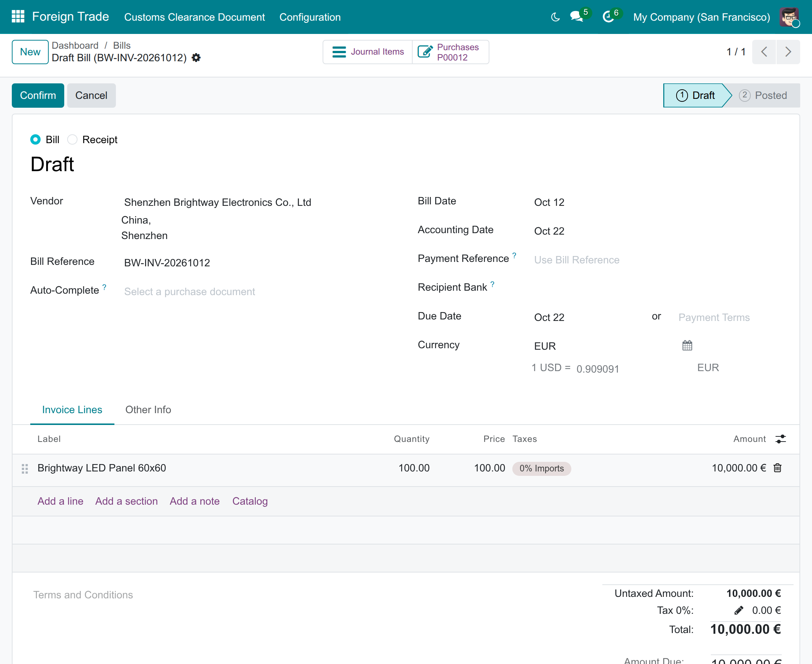The height and width of the screenshot is (664, 812).
Task: Click the Cancel button
Action: pos(91,95)
